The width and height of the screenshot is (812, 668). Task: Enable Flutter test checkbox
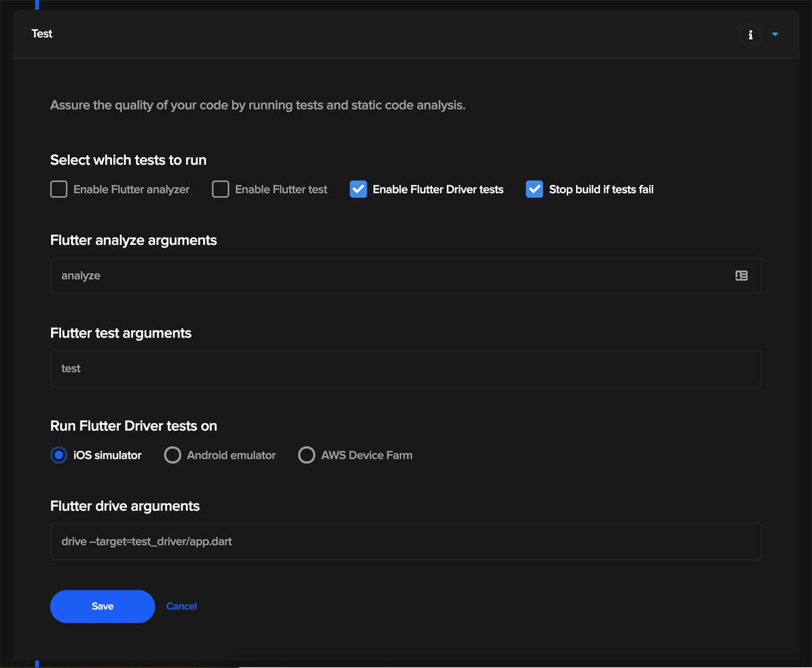[220, 189]
